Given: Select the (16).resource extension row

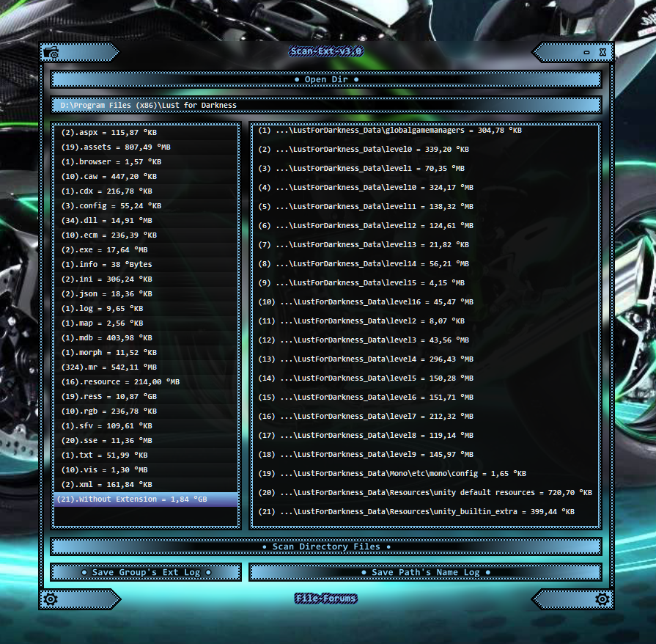Looking at the screenshot, I should click(x=146, y=381).
